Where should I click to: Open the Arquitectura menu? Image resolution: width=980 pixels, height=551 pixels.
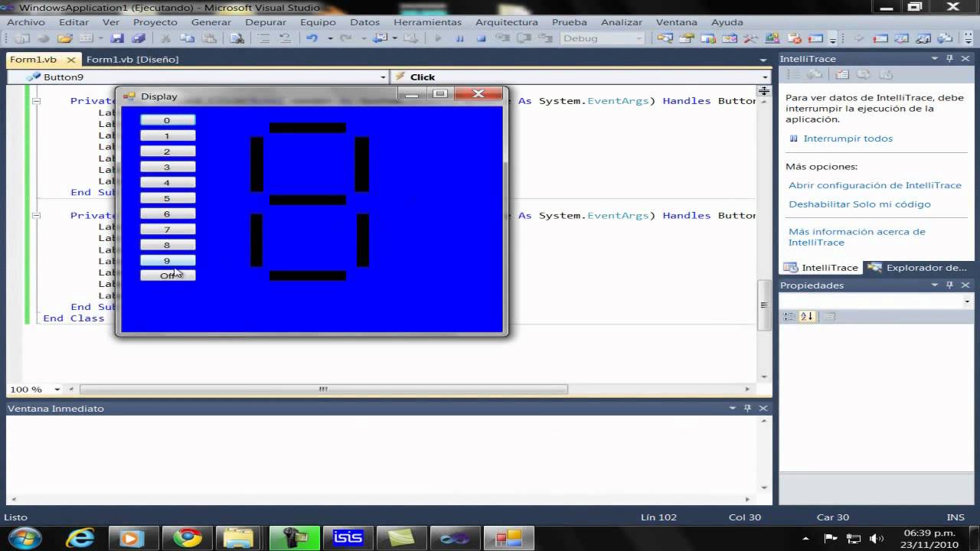(507, 22)
